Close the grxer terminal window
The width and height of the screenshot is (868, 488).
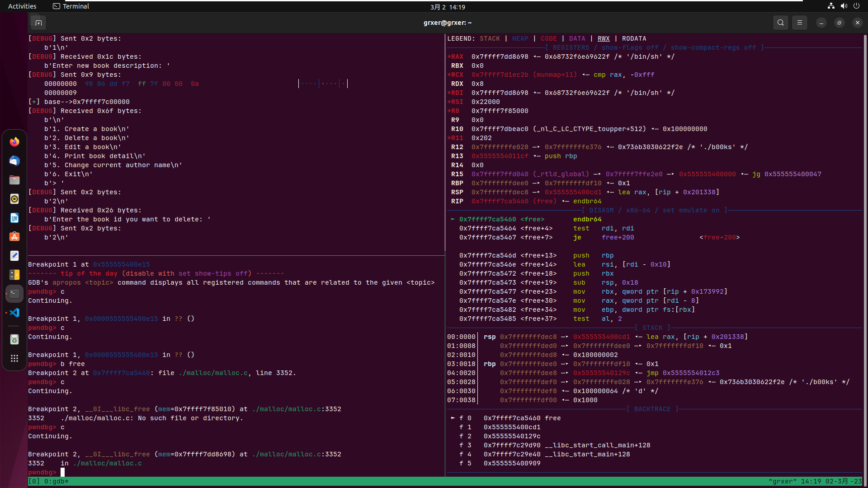(858, 23)
